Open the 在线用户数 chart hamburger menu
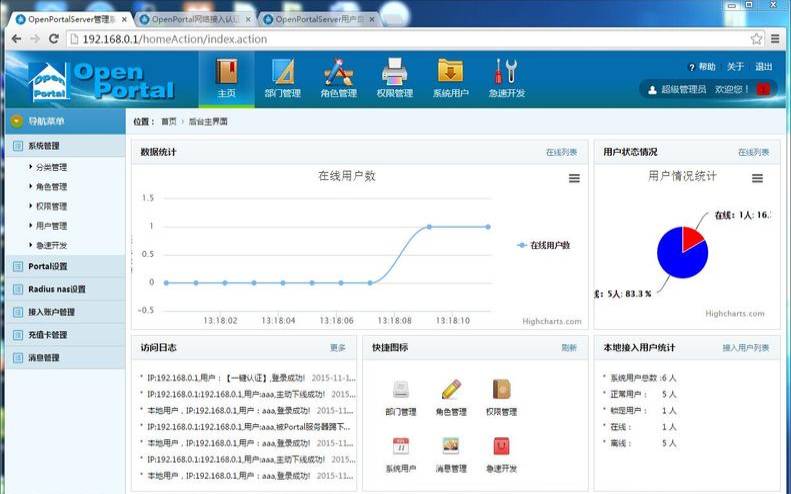 point(574,178)
